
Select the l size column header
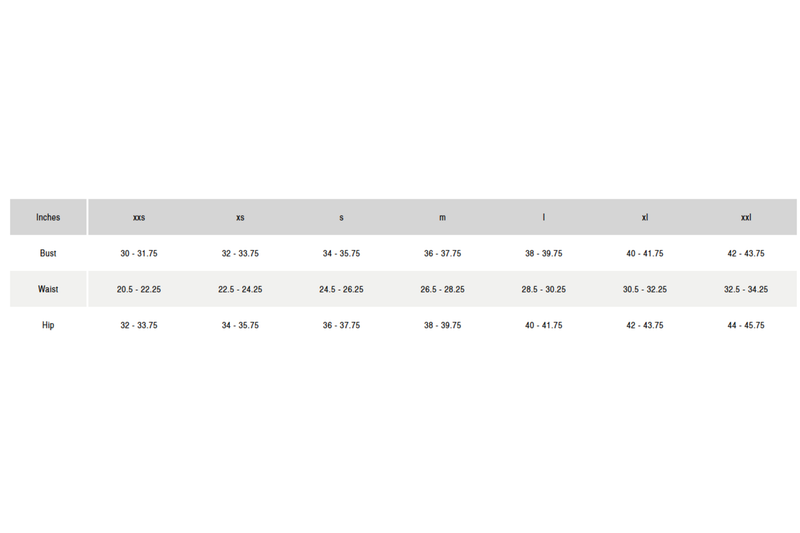pos(544,217)
